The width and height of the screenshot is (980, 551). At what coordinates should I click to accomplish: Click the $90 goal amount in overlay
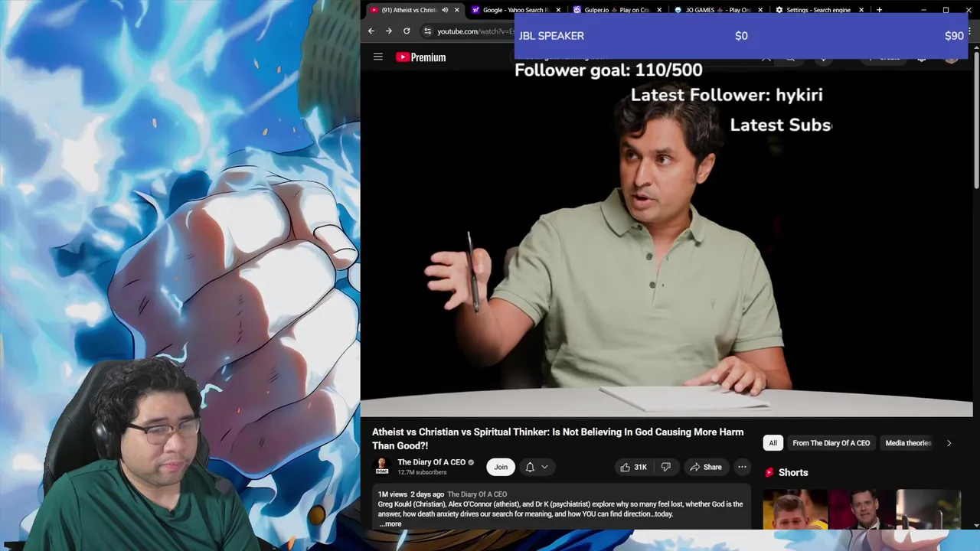(954, 36)
